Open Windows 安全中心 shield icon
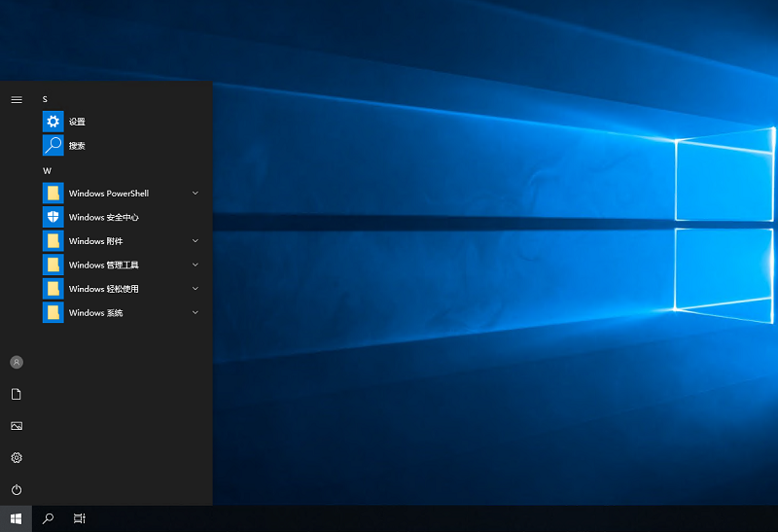This screenshot has width=778, height=532. click(x=53, y=218)
